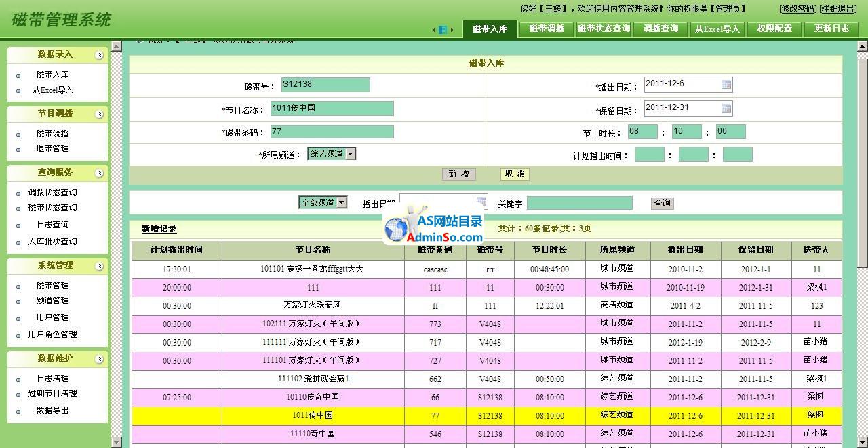
Task: Click the page scrollbar up arrow at right
Action: [x=863, y=46]
